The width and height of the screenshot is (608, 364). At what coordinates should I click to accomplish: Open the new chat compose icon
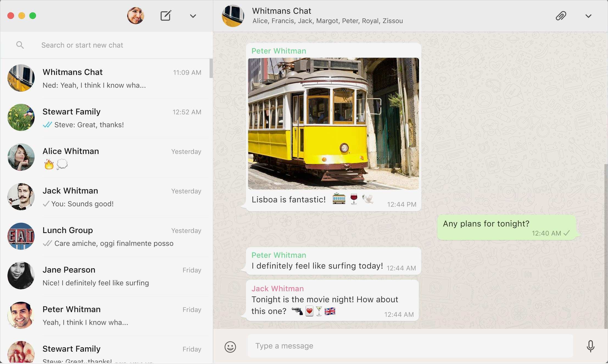pos(166,16)
